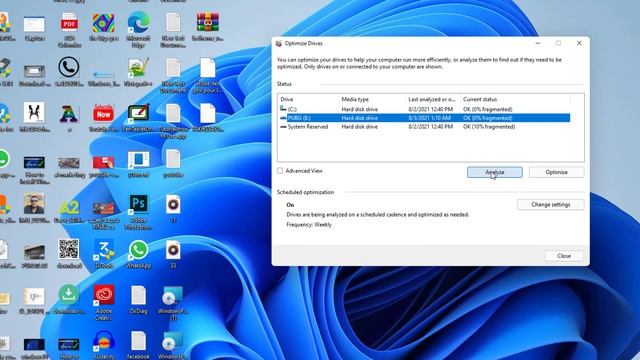Open the Notepad++ desktop shortcut
The width and height of the screenshot is (640, 360).
point(138,68)
